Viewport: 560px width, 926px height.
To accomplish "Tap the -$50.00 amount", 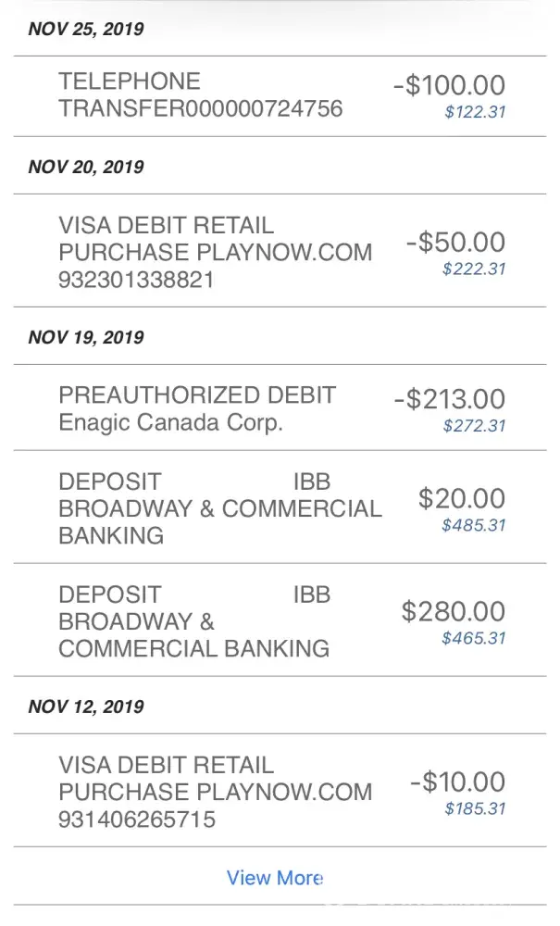I will pyautogui.click(x=455, y=243).
